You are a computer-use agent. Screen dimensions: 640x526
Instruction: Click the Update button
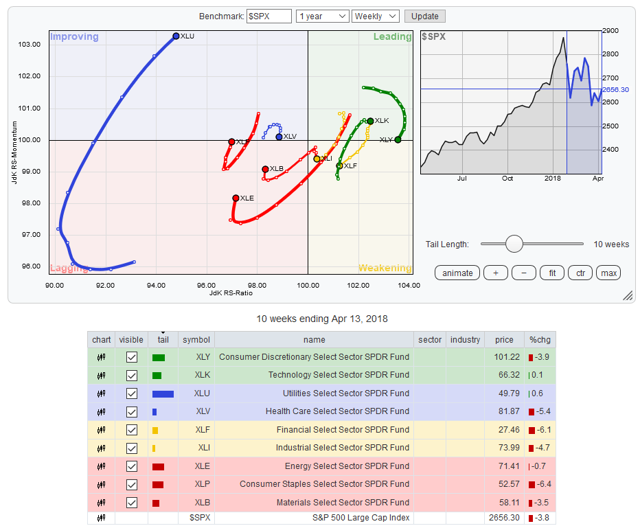pos(424,16)
